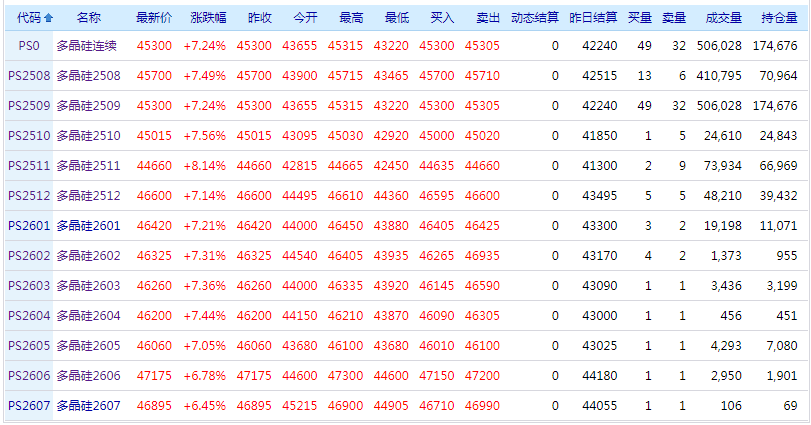
Task: Open contract code PS2509
Action: (29, 105)
